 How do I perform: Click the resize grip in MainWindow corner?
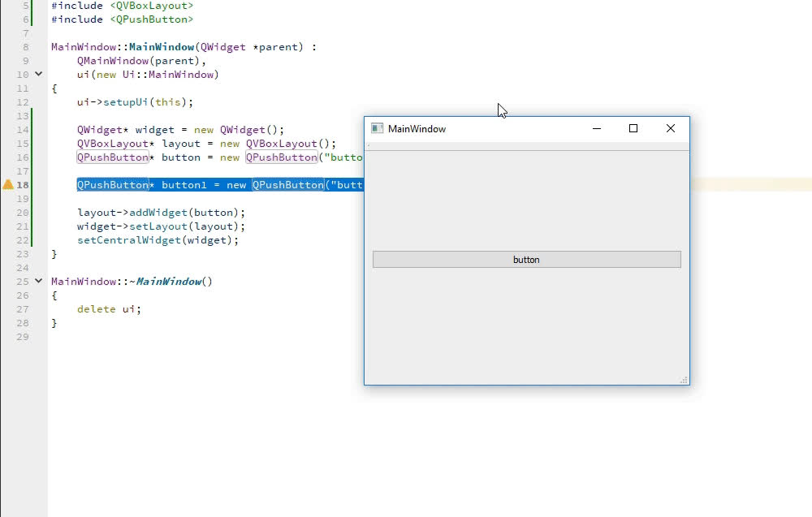[x=684, y=379]
